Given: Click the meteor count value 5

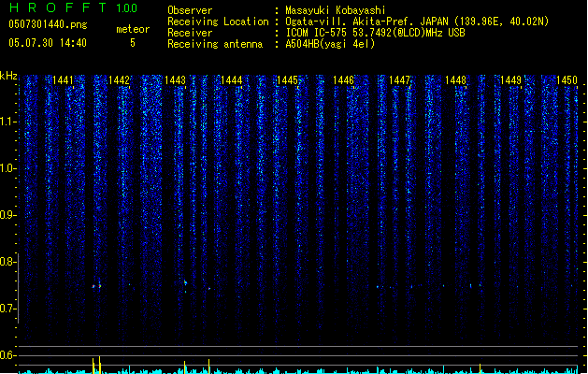Looking at the screenshot, I should pos(133,43).
